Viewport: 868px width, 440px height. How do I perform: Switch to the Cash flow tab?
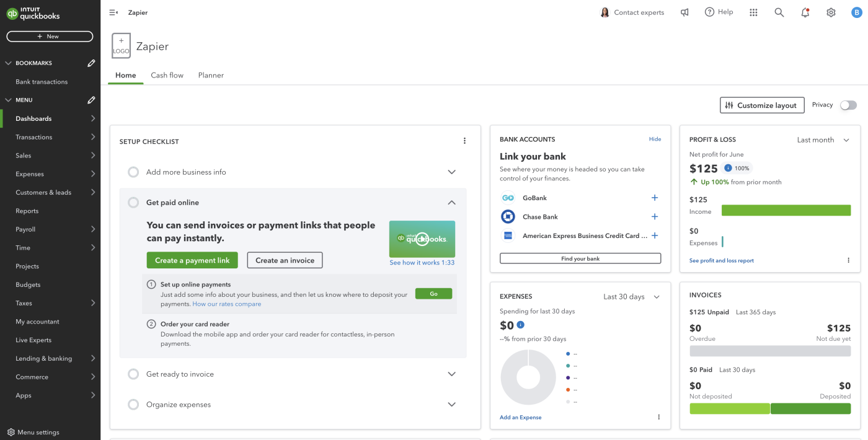(x=167, y=75)
